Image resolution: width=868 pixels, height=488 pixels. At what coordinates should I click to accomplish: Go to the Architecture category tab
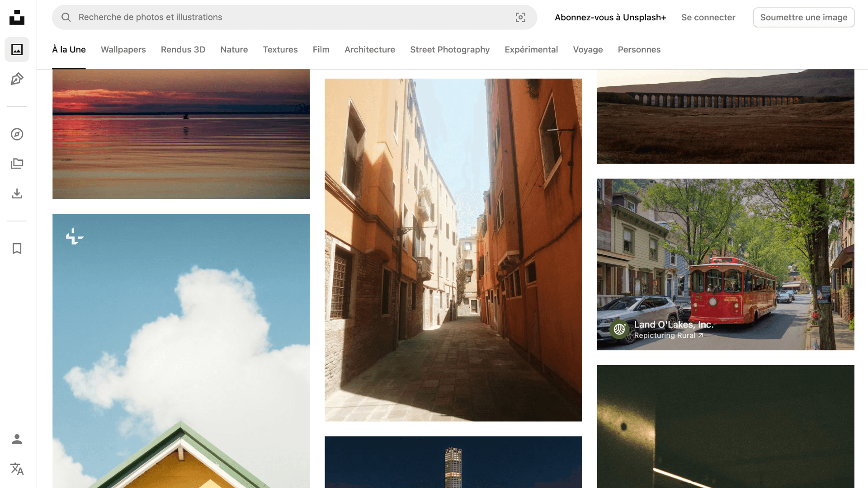(369, 50)
